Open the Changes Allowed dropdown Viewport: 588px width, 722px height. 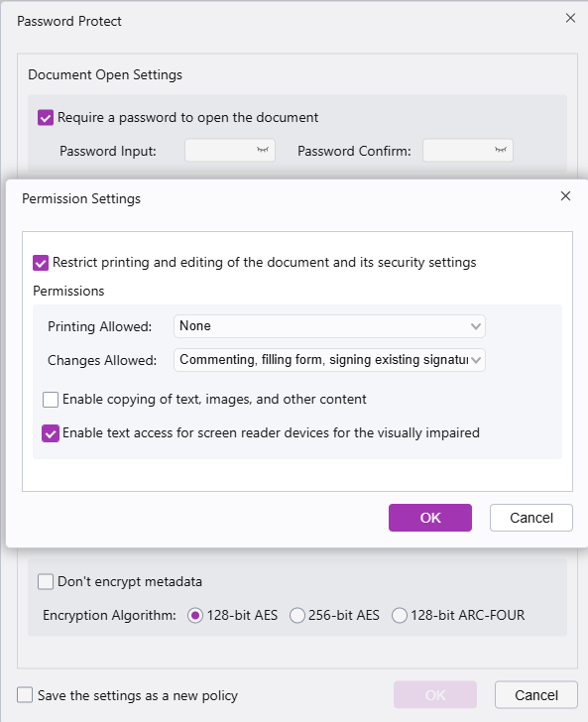coord(329,360)
